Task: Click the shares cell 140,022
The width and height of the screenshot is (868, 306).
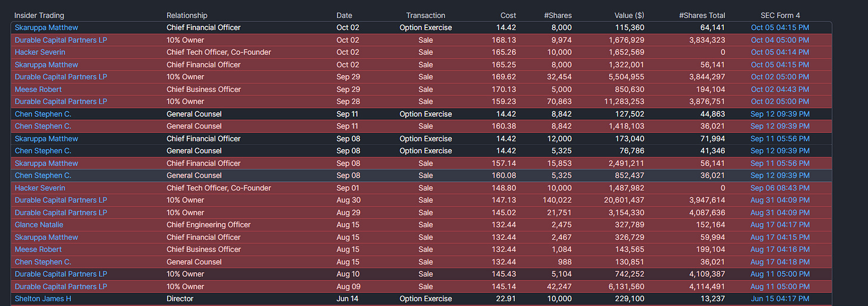Action: coord(557,200)
